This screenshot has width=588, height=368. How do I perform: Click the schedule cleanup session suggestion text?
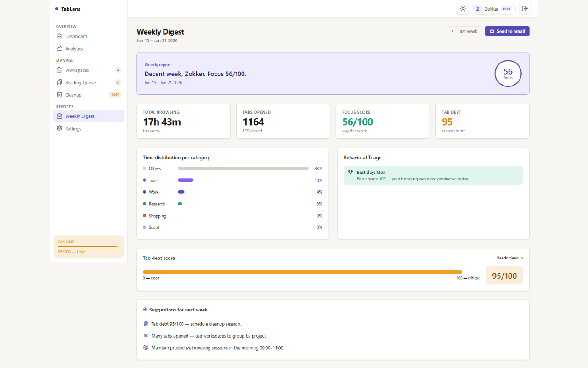click(196, 324)
